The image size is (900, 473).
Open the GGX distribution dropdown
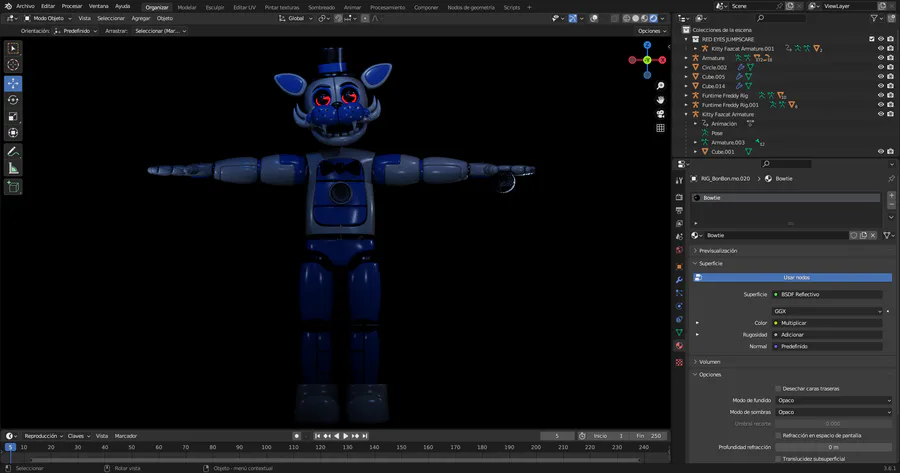click(x=827, y=311)
